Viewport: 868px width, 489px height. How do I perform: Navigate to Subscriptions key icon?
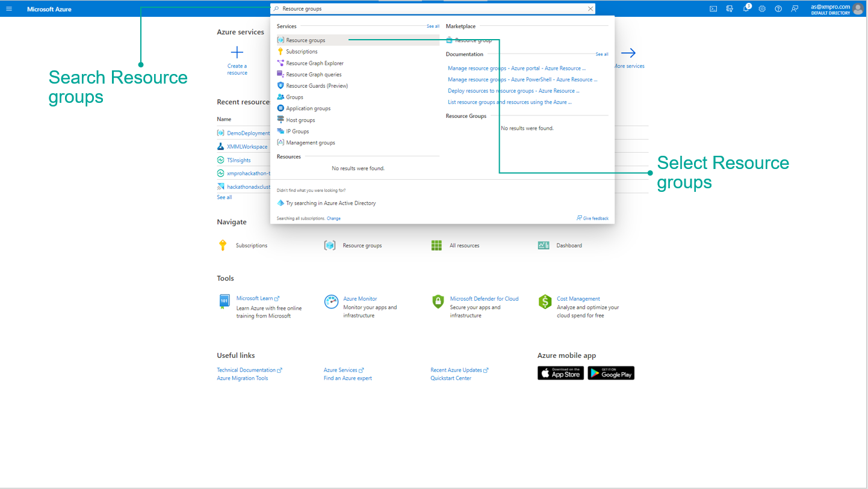[x=223, y=245]
